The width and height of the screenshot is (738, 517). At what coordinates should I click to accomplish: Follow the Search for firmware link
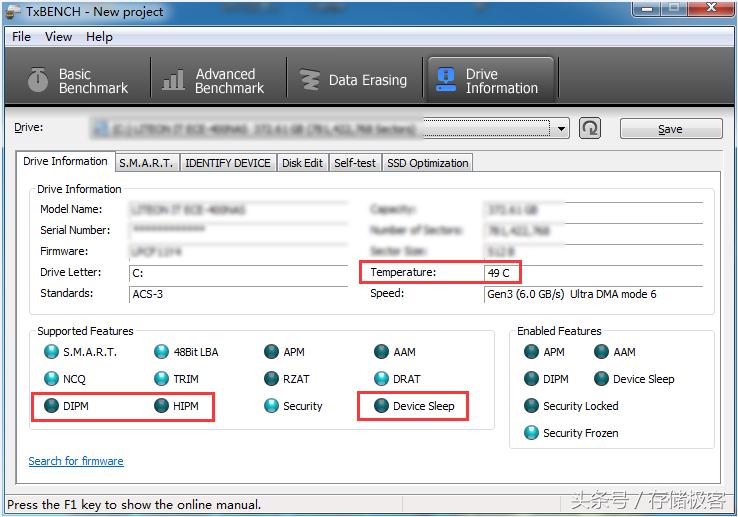(76, 461)
